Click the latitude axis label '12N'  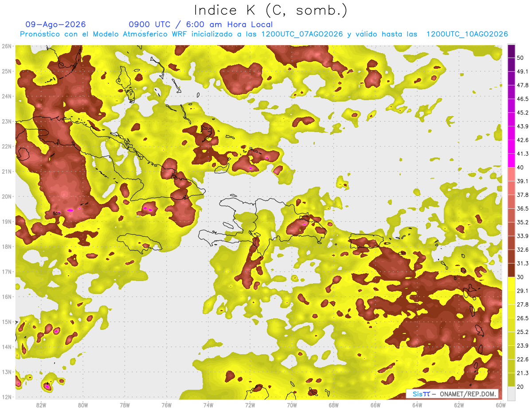7,397
